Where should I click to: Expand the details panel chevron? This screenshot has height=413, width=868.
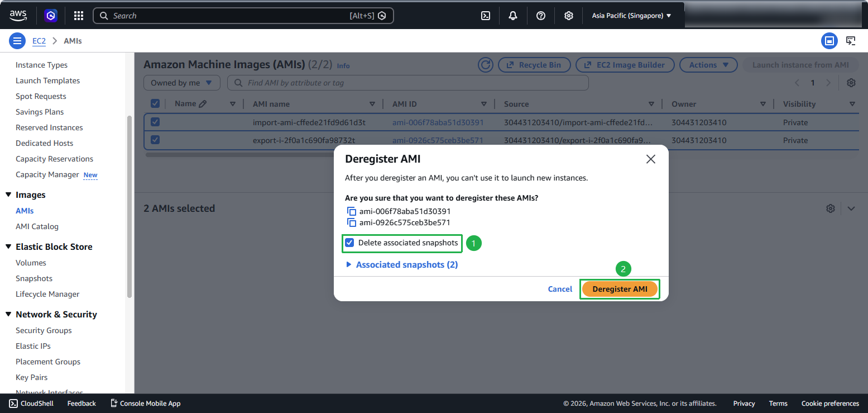tap(851, 208)
